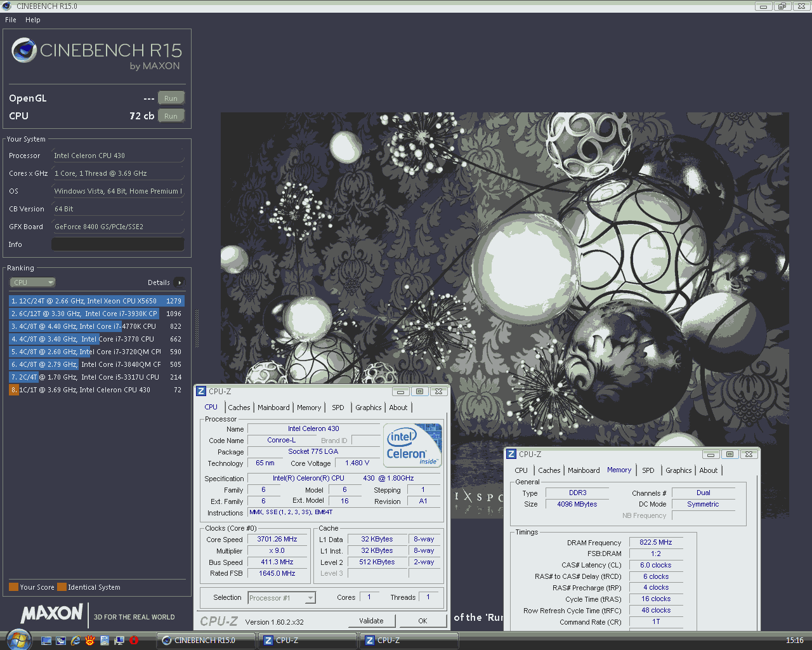Run the CPU benchmark
This screenshot has width=812, height=650.
(x=171, y=116)
